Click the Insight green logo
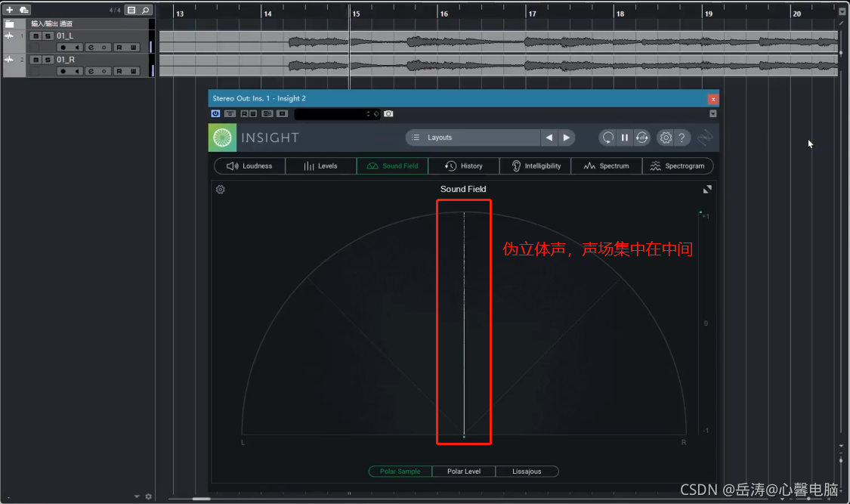The height and width of the screenshot is (504, 850). pos(222,138)
